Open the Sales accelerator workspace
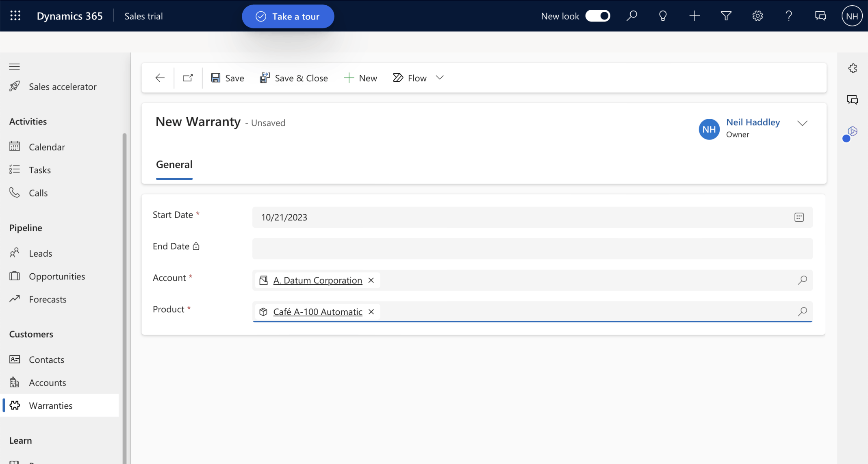Screen dimensions: 868x464 pos(62,86)
